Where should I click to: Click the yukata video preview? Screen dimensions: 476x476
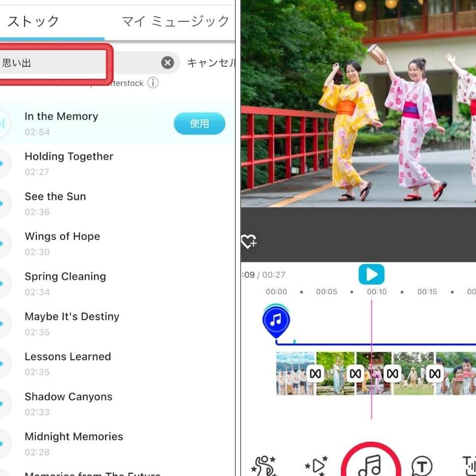click(358, 103)
